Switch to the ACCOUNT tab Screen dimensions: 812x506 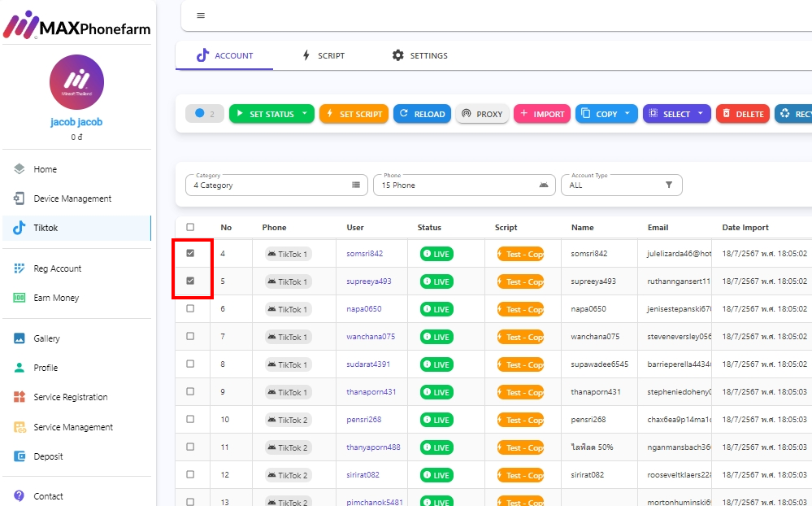pos(224,55)
